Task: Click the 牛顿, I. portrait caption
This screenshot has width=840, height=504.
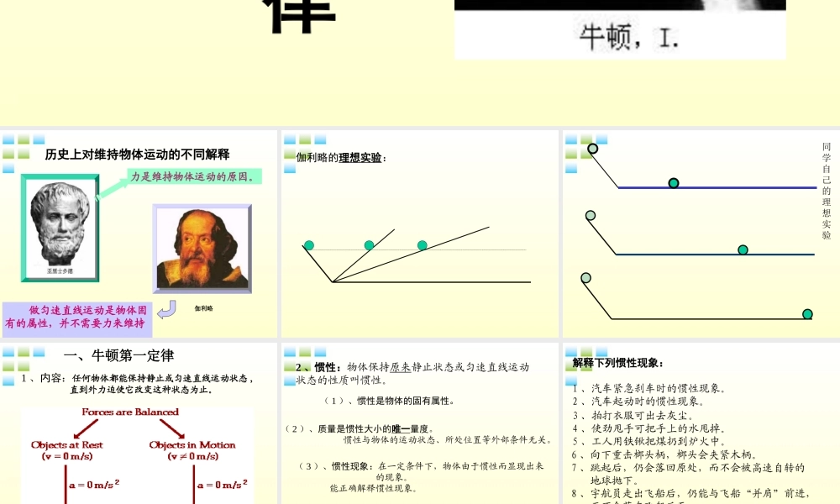Action: pyautogui.click(x=629, y=38)
